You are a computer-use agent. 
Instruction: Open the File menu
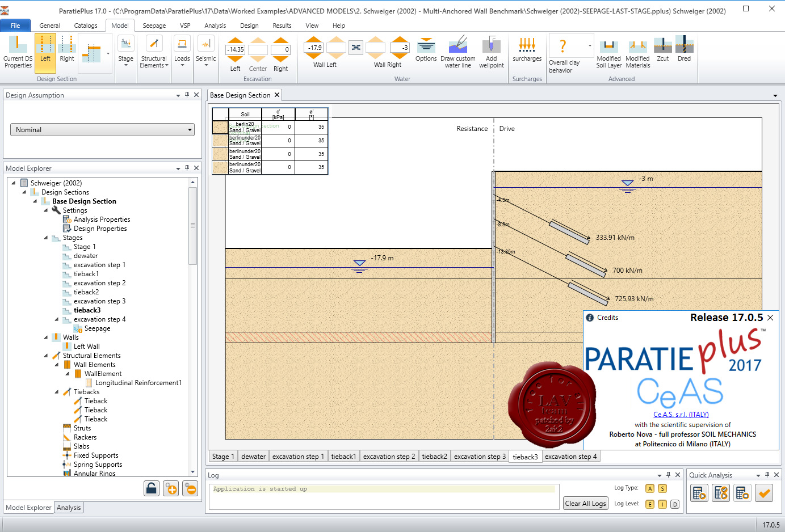[x=15, y=26]
